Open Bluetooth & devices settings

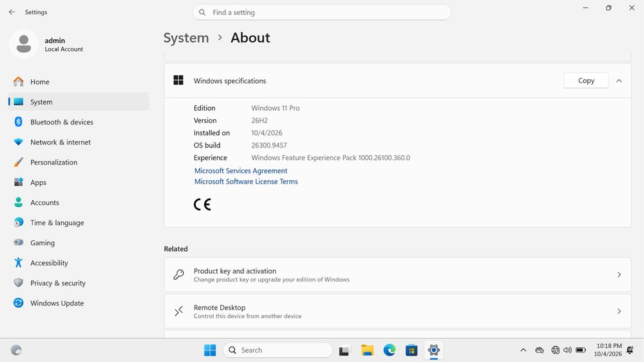tap(79, 122)
